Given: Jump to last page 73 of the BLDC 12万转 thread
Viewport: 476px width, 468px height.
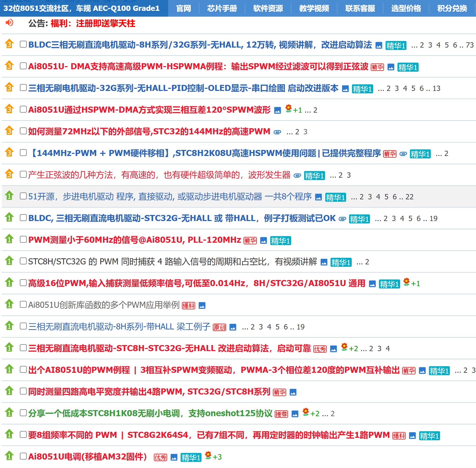Looking at the screenshot, I should coord(470,45).
